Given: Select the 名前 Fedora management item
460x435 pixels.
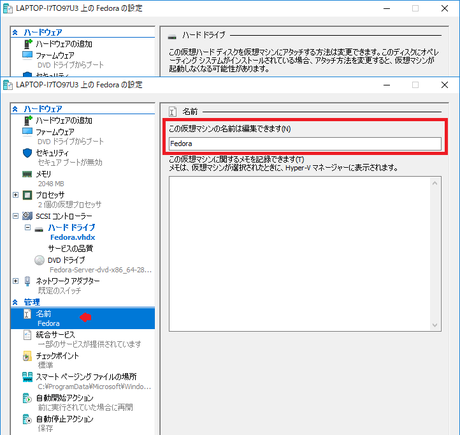Looking at the screenshot, I should pyautogui.click(x=83, y=318).
